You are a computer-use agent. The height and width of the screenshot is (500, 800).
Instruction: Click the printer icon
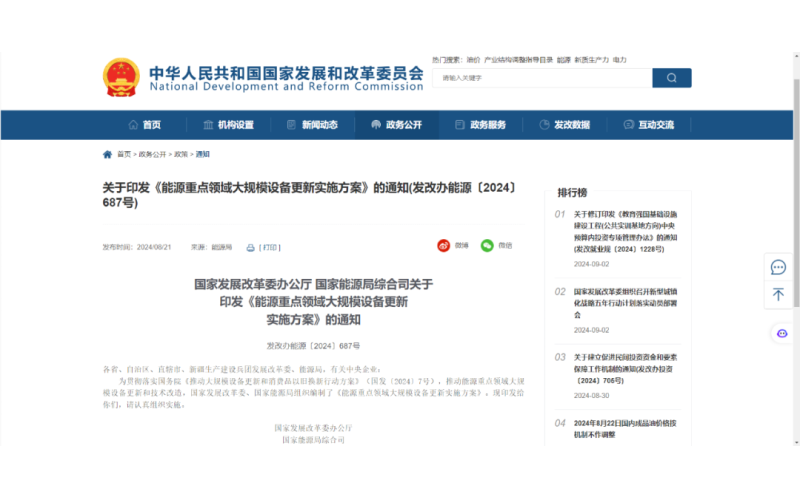click(x=251, y=248)
